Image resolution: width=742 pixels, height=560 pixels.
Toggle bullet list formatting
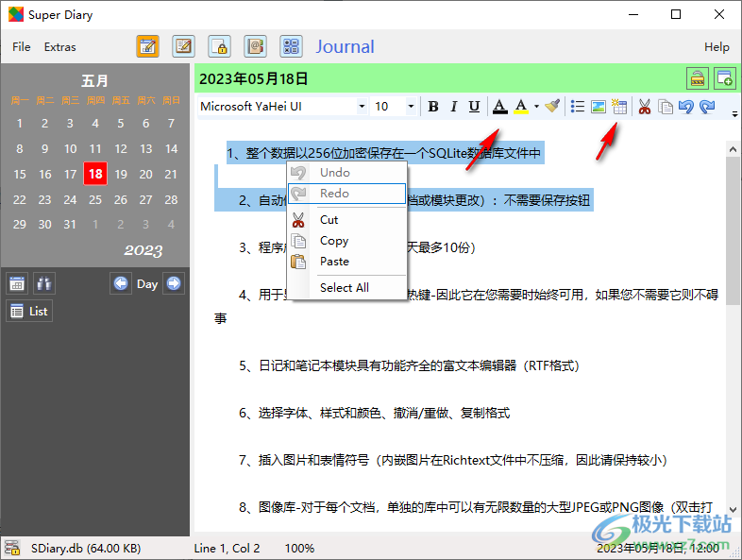(578, 107)
